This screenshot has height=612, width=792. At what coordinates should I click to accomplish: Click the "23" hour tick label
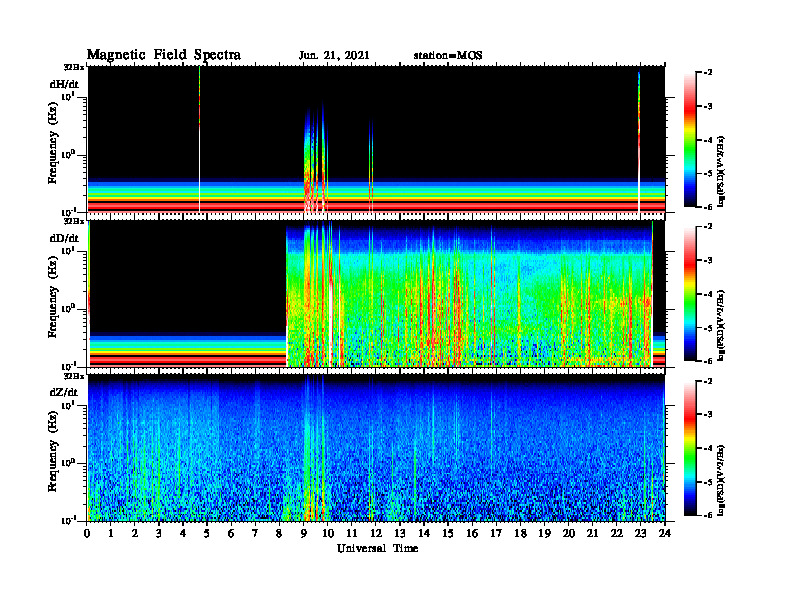(x=640, y=534)
